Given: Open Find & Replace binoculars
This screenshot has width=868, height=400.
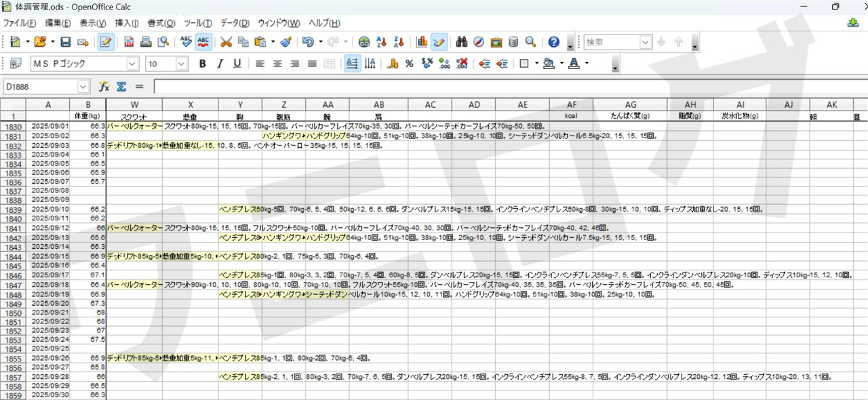Looking at the screenshot, I should 462,42.
